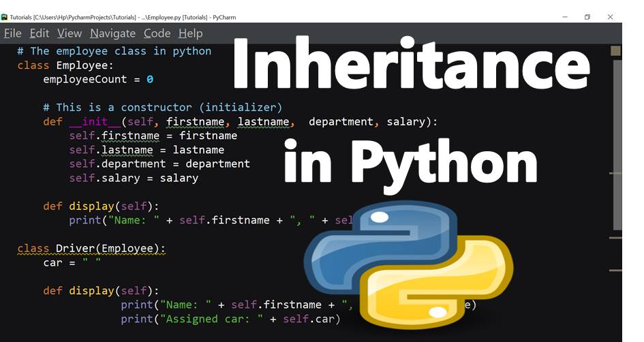
Task: Open the Edit menu
Action: (x=39, y=33)
